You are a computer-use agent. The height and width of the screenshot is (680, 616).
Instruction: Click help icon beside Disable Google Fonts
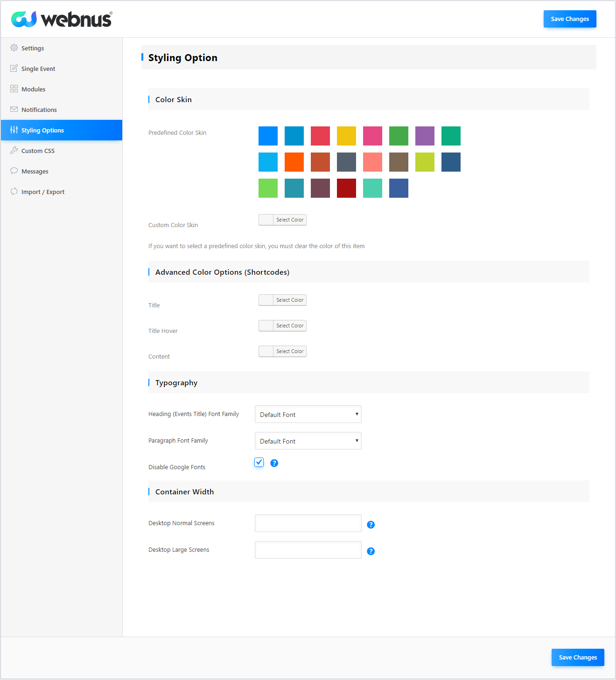(274, 463)
